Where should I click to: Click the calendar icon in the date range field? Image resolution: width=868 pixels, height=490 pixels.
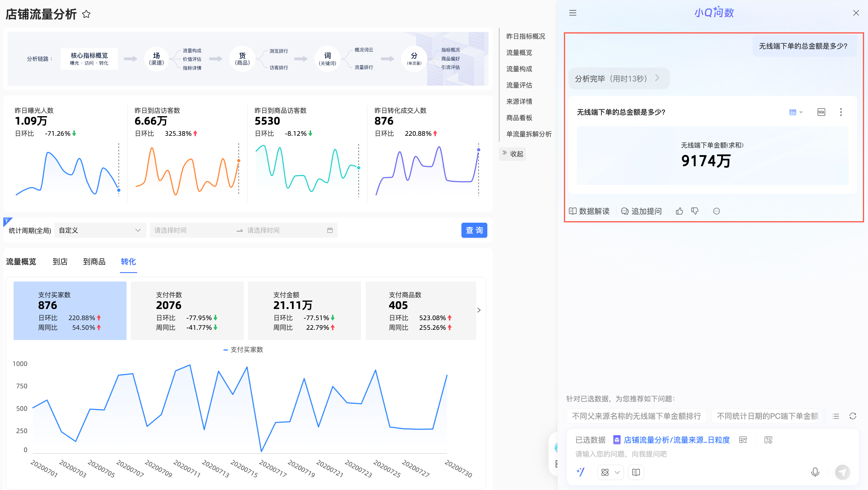point(329,230)
